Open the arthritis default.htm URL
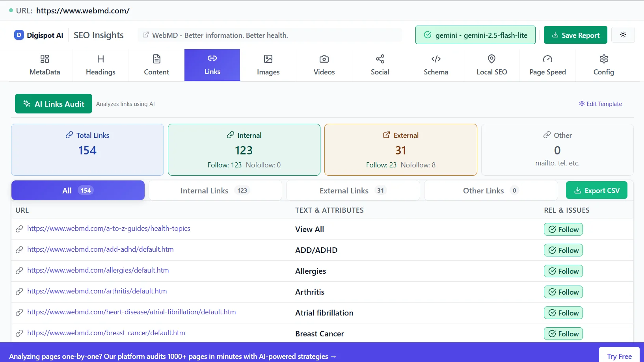Screen dimensions: 644x362 [97, 291]
